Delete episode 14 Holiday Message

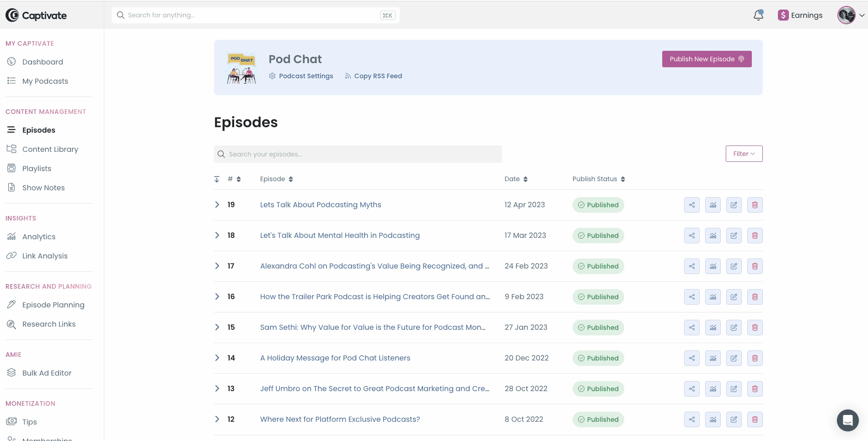[755, 358]
